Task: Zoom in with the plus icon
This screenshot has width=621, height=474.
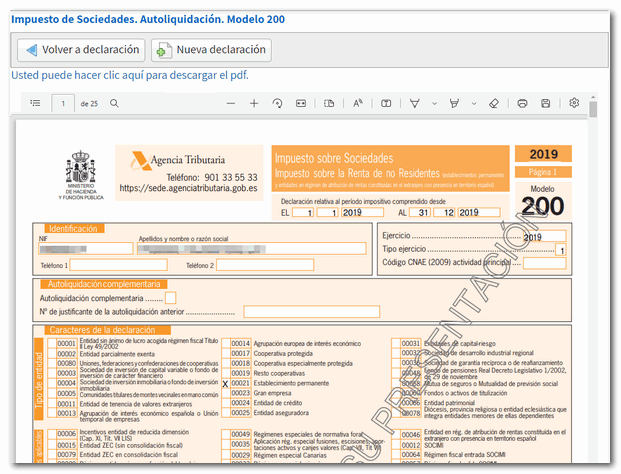Action: tap(254, 103)
